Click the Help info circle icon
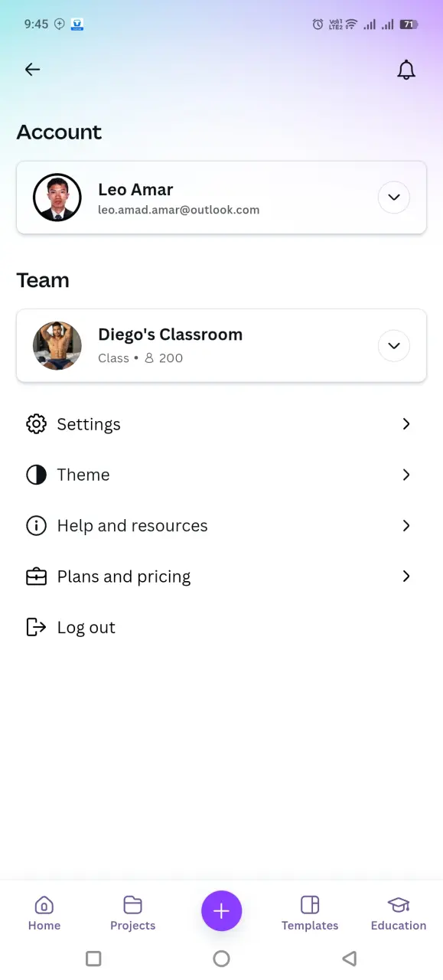 (x=36, y=526)
